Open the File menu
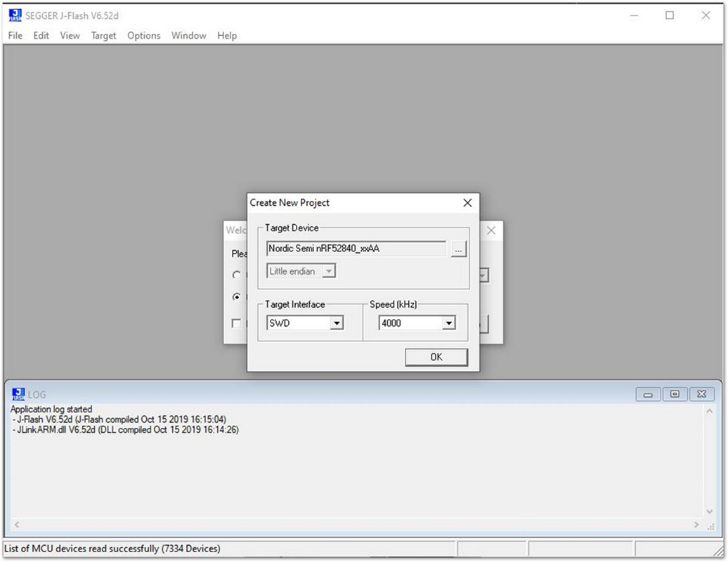This screenshot has height=562, width=728. click(15, 36)
